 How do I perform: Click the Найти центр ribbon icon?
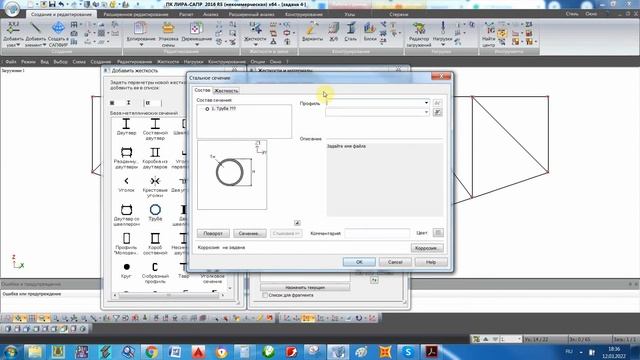(x=489, y=28)
